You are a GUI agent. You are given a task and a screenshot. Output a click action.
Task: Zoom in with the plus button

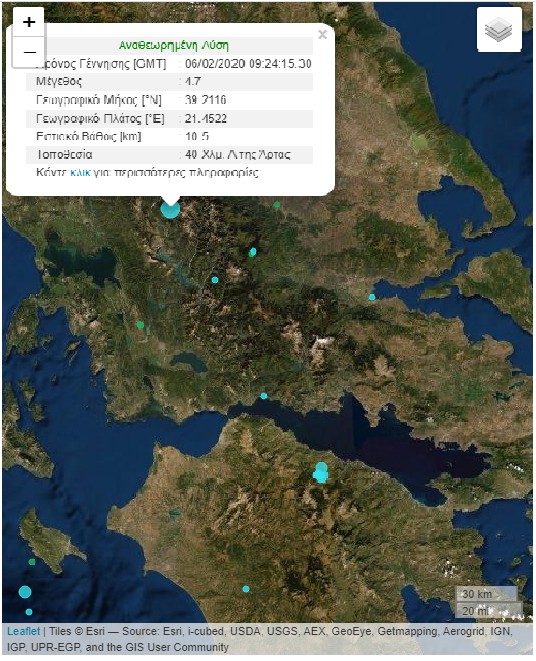[29, 21]
